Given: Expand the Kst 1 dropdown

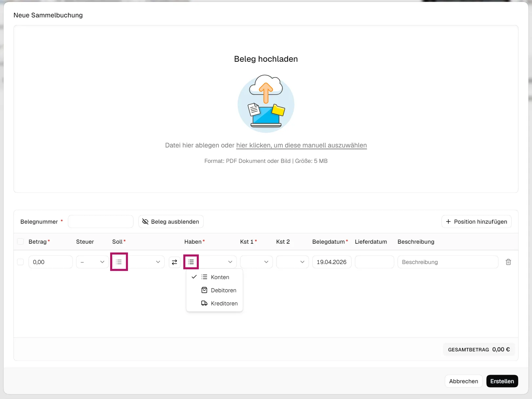Looking at the screenshot, I should click(x=256, y=262).
